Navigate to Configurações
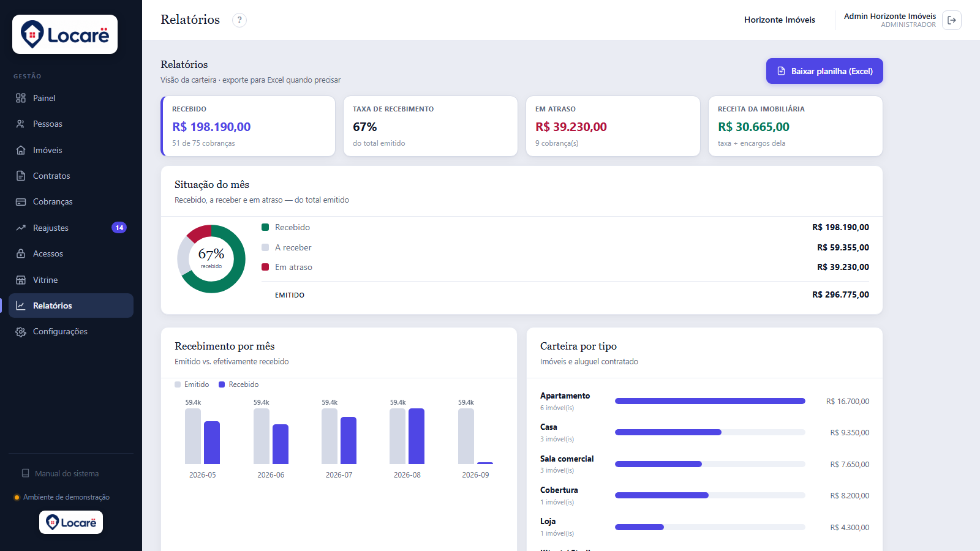Screen dimensions: 980x551 [71, 331]
